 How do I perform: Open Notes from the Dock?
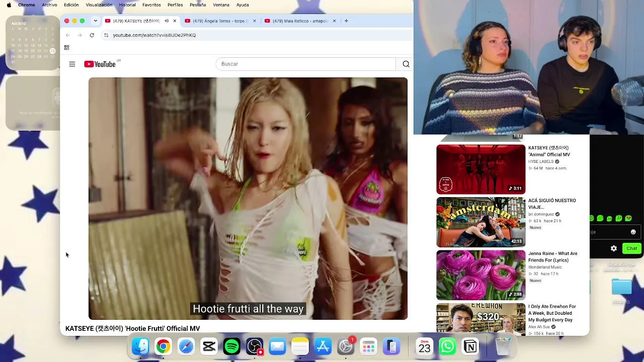click(x=300, y=346)
